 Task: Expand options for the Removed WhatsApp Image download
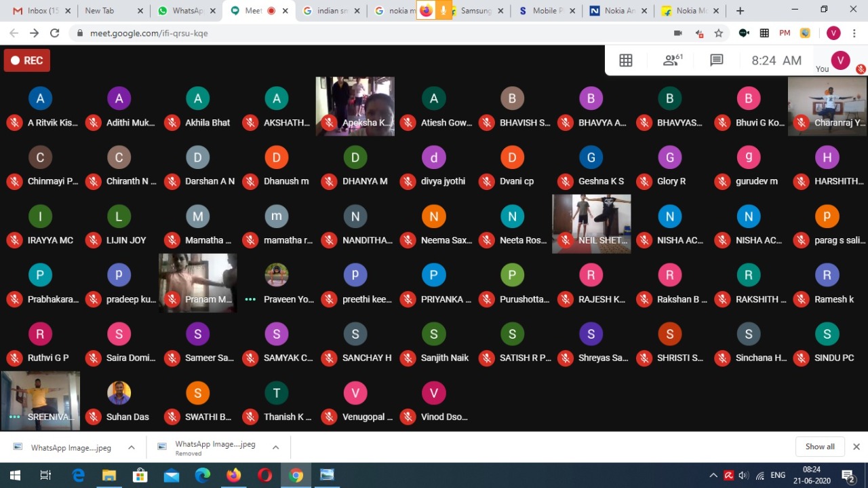pos(275,447)
